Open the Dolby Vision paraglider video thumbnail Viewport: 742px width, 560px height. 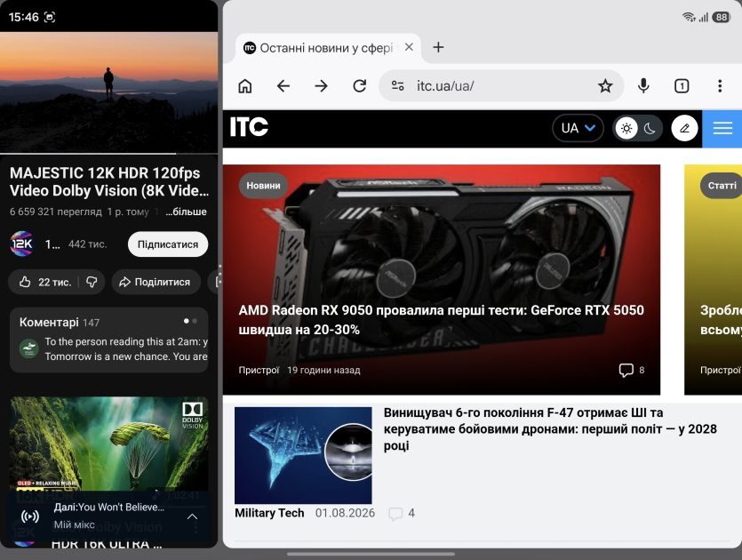coord(108,444)
